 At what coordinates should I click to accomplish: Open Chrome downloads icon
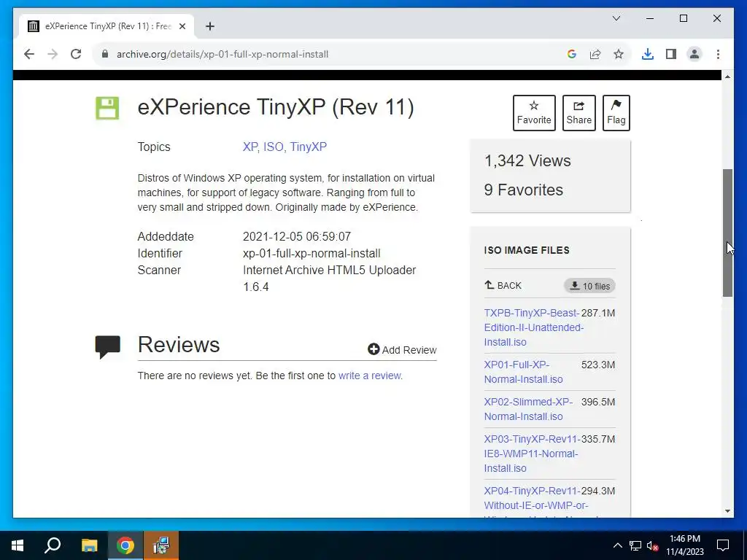pyautogui.click(x=648, y=54)
